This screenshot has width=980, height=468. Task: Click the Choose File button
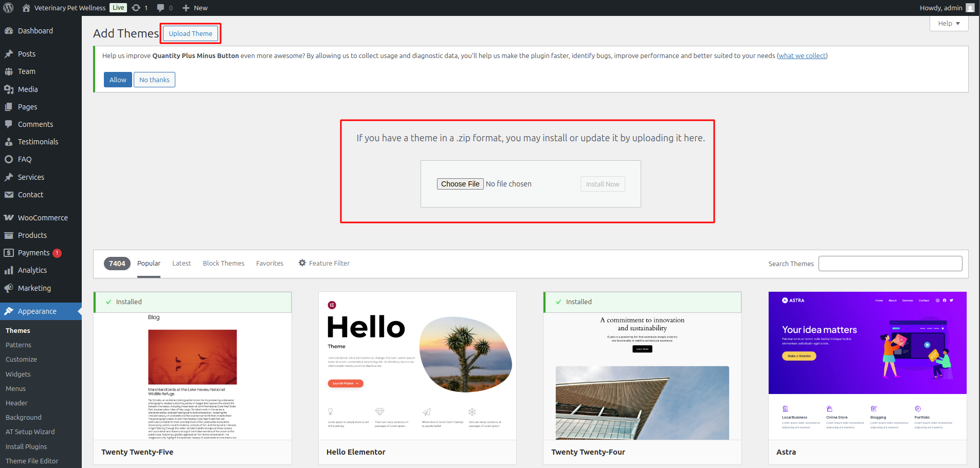tap(460, 184)
